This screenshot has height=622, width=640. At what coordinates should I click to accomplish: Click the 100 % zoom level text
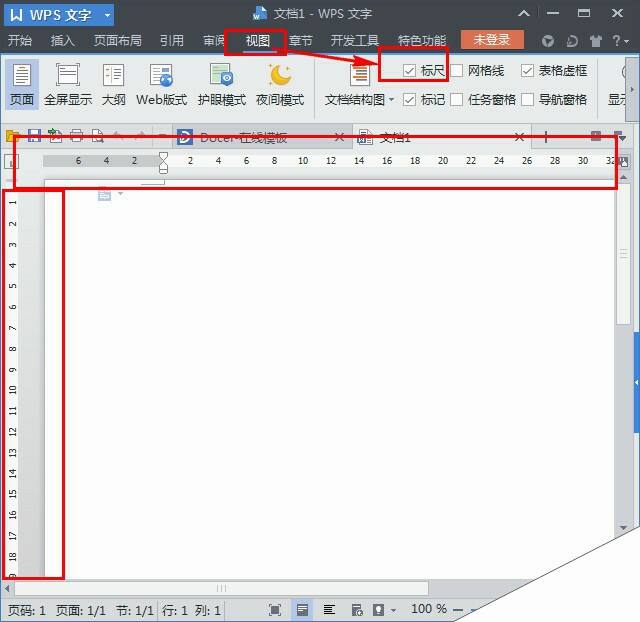[x=429, y=609]
